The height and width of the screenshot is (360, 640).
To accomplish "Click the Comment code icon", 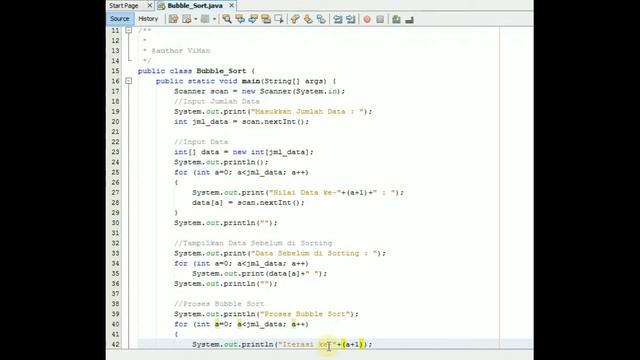I will tap(396, 19).
